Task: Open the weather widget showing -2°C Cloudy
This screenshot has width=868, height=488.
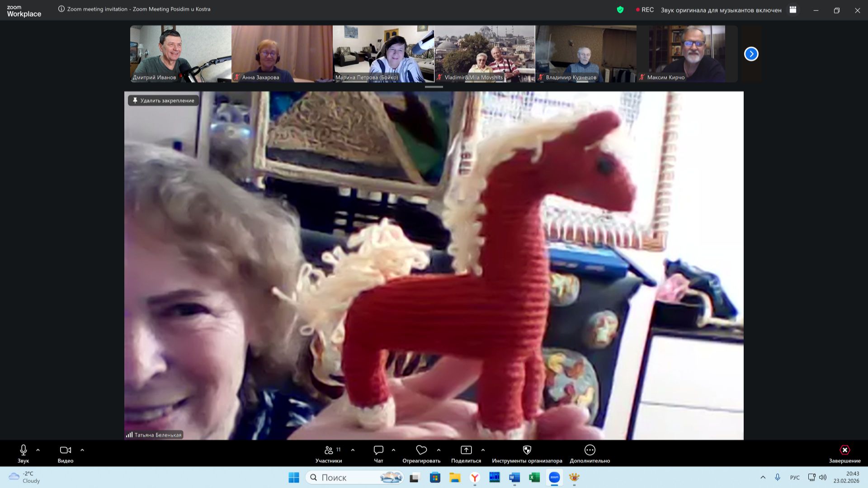Action: point(25,477)
